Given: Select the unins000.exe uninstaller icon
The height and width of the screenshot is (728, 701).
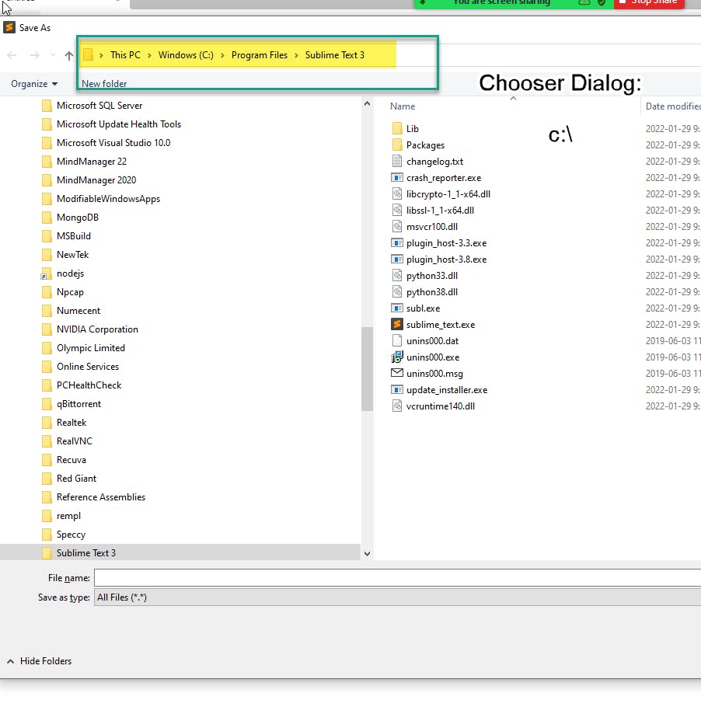Looking at the screenshot, I should pyautogui.click(x=397, y=357).
